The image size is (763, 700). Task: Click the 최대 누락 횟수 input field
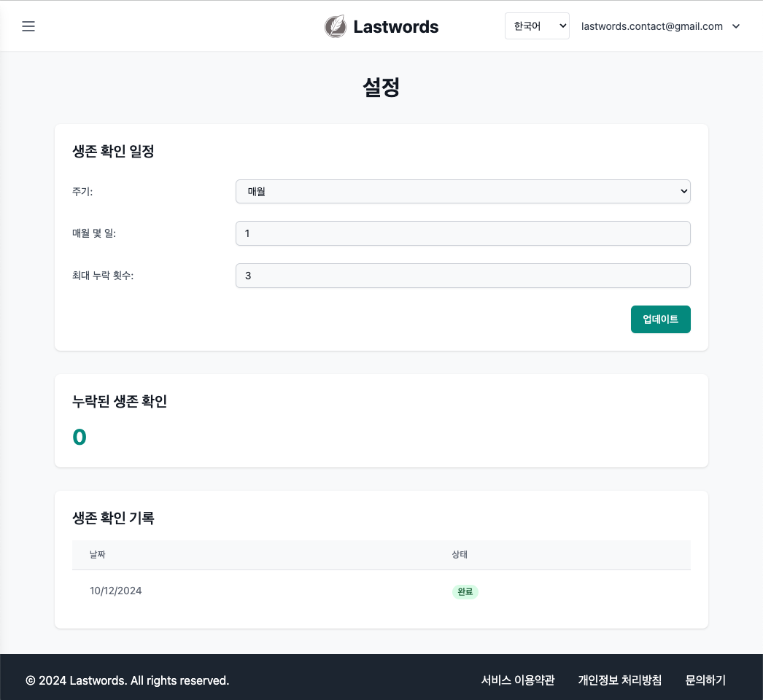point(462,276)
